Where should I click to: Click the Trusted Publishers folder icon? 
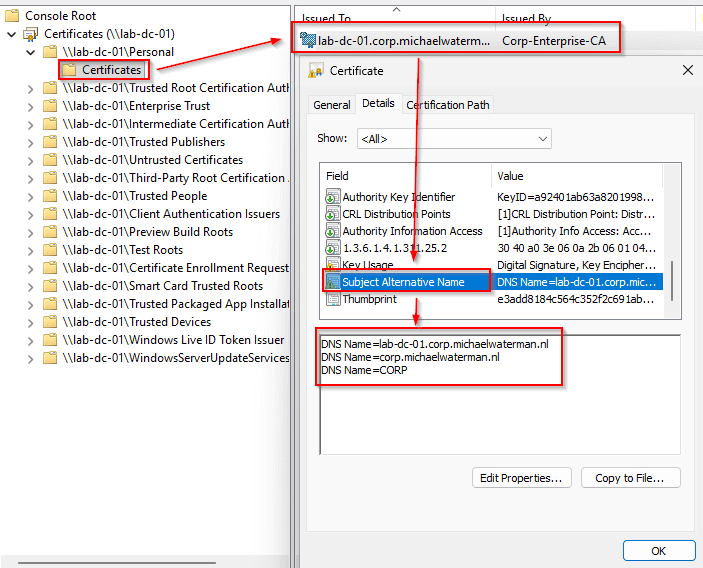pyautogui.click(x=50, y=142)
